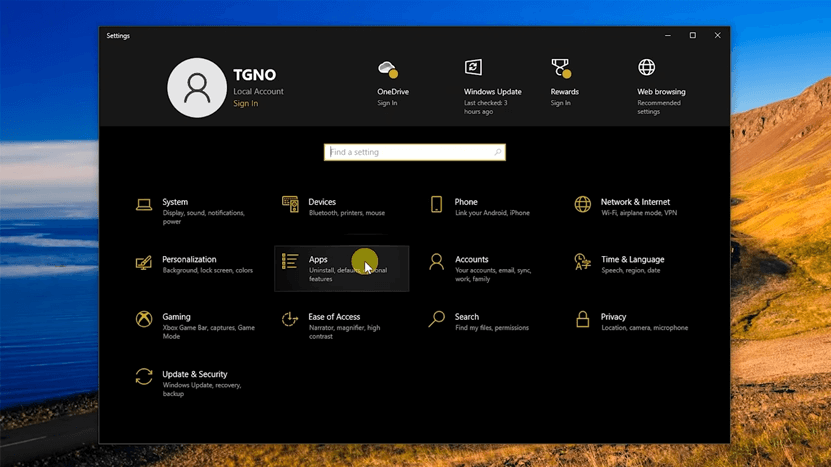Select the OneDrive cloud icon
This screenshot has height=467, width=831.
pyautogui.click(x=388, y=69)
